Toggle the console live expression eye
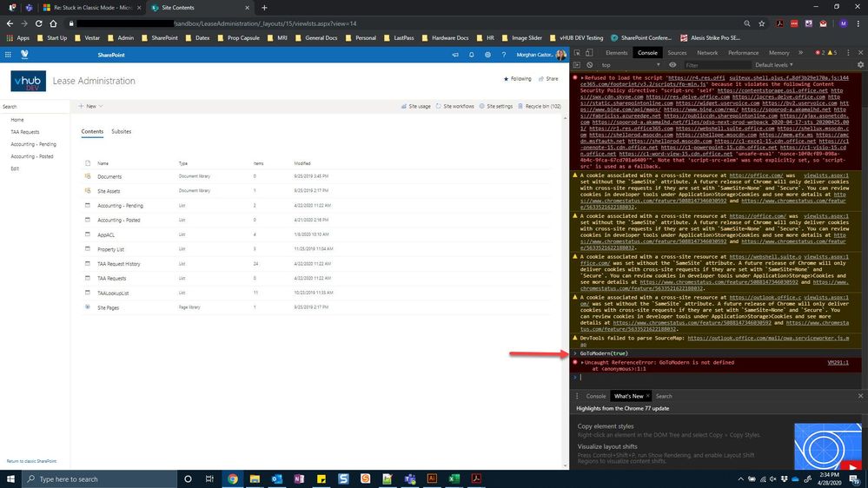The height and width of the screenshot is (488, 868). [x=673, y=65]
